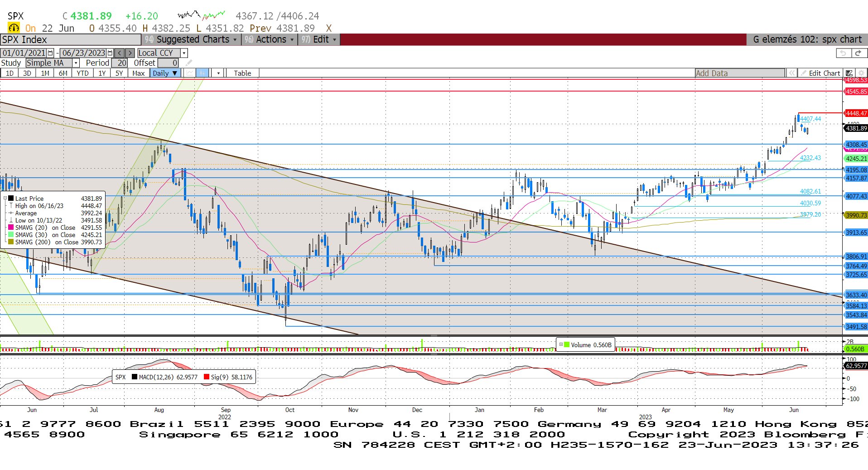Click G elemzés 102: spx chart title

(x=807, y=39)
